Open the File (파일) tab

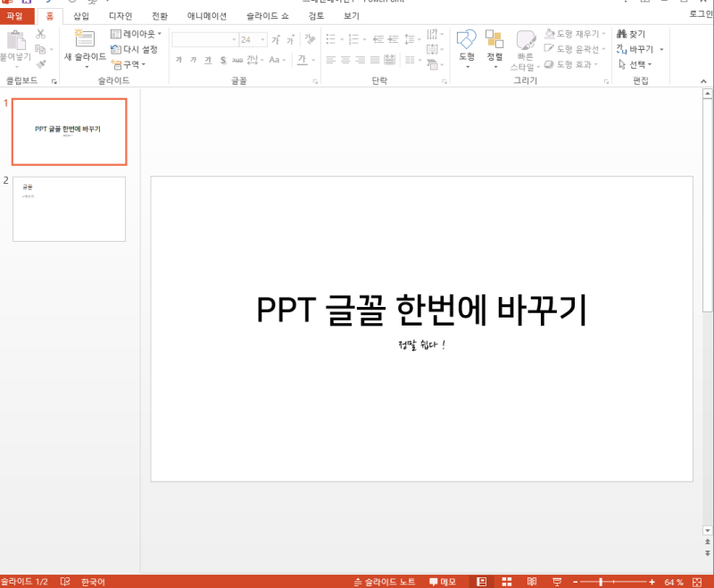tap(15, 16)
